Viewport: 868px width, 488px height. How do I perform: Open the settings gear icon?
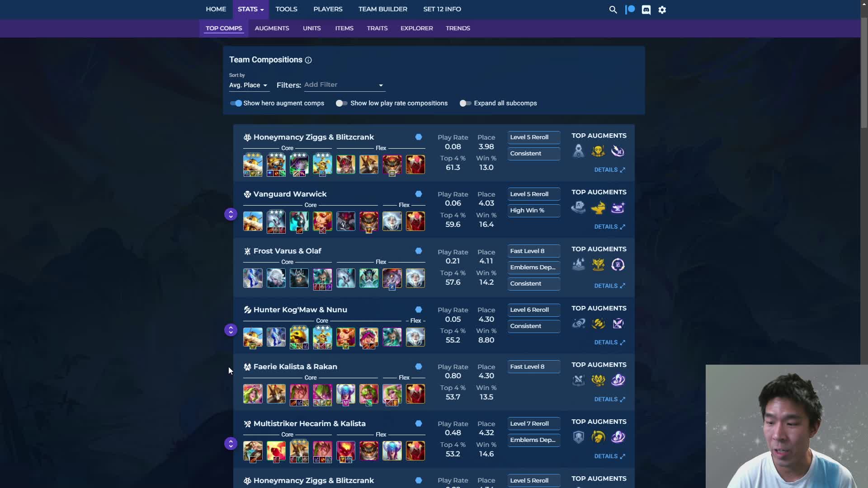662,9
